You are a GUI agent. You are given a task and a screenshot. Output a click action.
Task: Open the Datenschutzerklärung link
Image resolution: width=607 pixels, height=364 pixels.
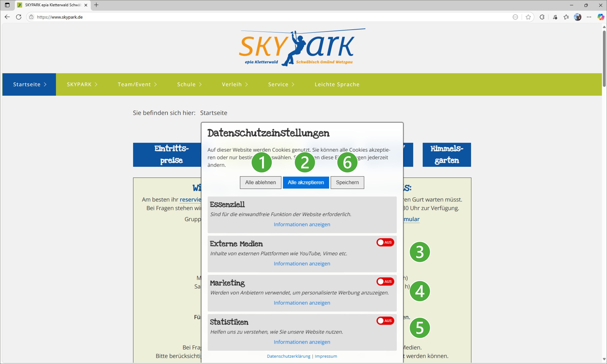click(288, 356)
